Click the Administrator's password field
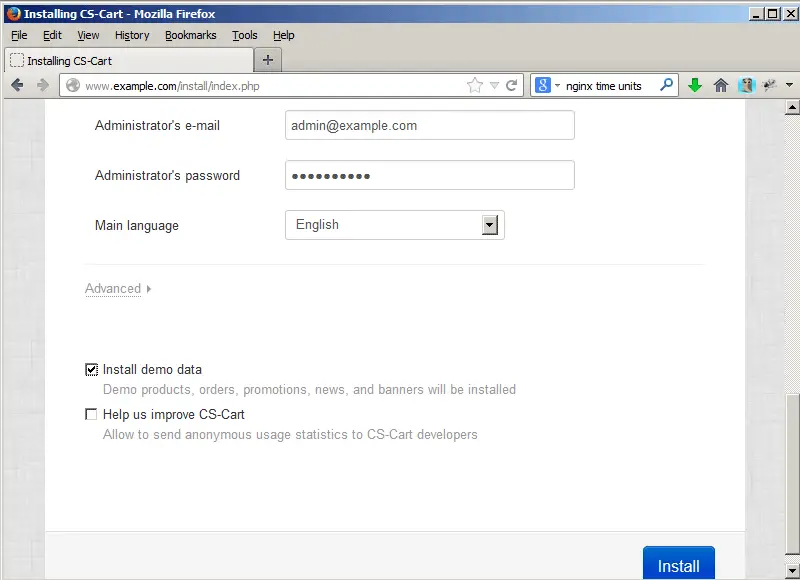Viewport: 800px width, 580px height. (x=430, y=175)
